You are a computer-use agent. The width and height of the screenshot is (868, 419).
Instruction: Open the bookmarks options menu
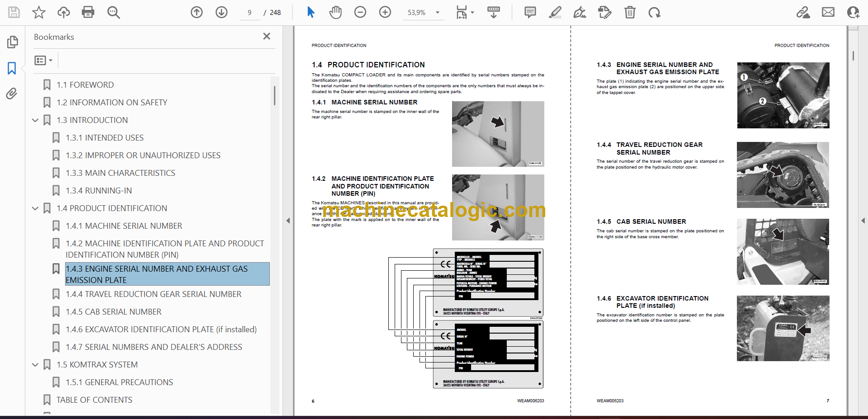[x=43, y=60]
